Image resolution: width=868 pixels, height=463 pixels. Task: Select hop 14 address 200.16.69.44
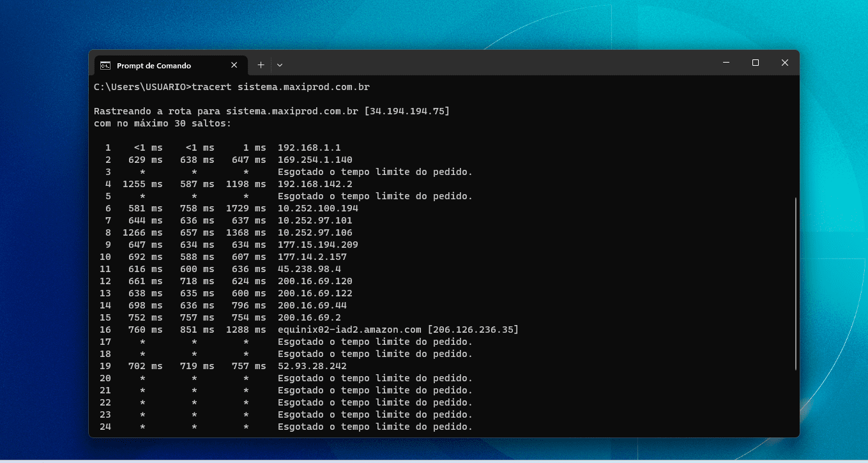[x=312, y=305]
